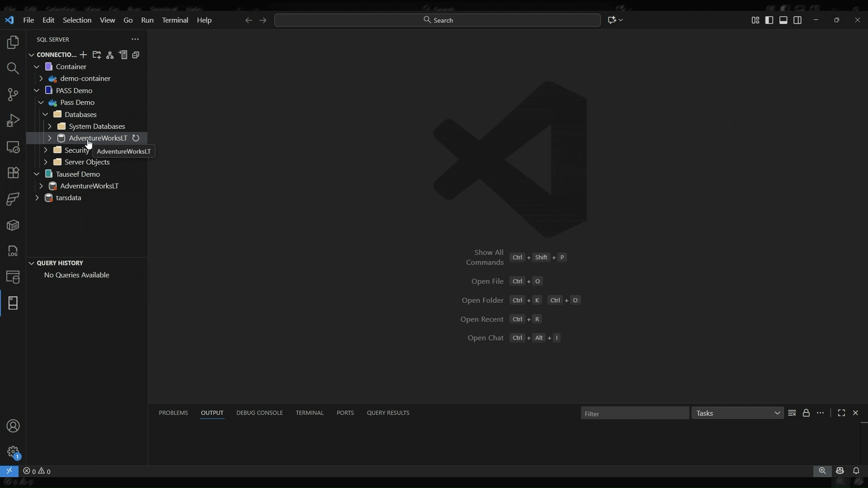Image resolution: width=868 pixels, height=488 pixels.
Task: Click Add Connection plus icon
Action: pos(83,55)
